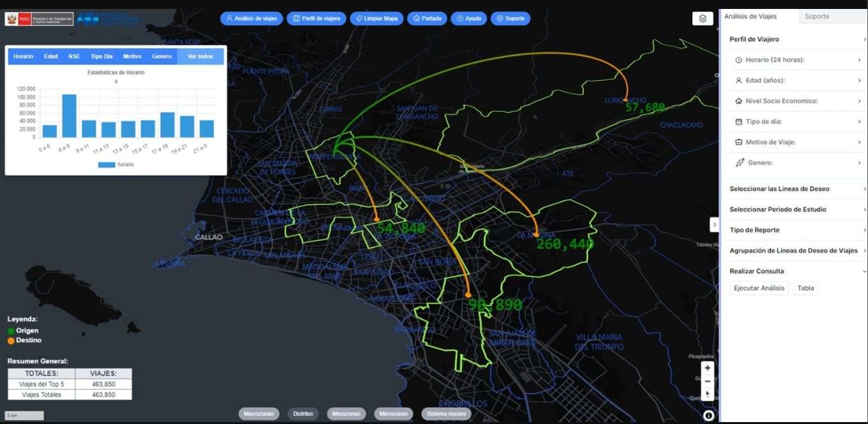Viewport: 868px width, 424px height.
Task: Click the compass reset control on the map
Action: (x=708, y=394)
